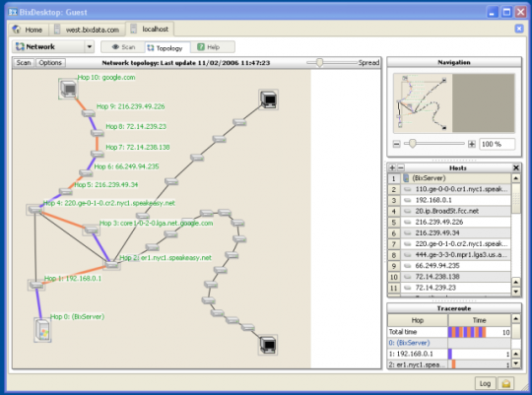Image resolution: width=532 pixels, height=395 pixels.
Task: Select the Topology view tab
Action: tap(167, 48)
